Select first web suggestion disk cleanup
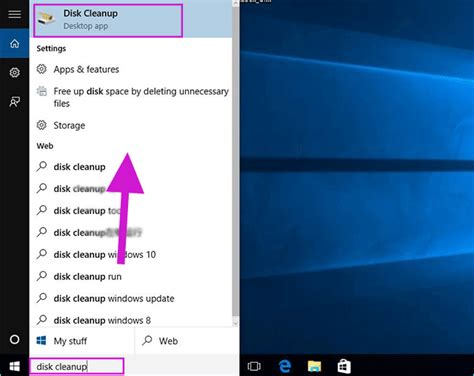This screenshot has width=474, height=376. 132,167
